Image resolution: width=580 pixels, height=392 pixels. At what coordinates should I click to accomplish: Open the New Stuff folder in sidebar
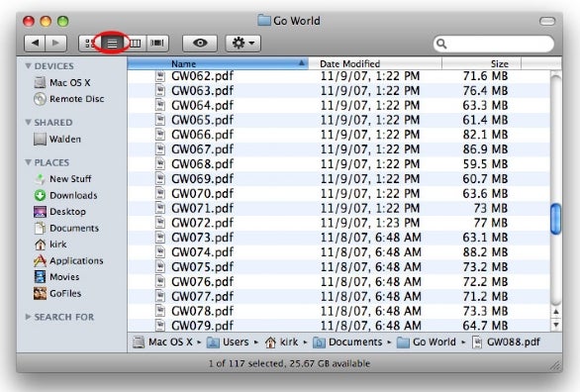(x=62, y=179)
